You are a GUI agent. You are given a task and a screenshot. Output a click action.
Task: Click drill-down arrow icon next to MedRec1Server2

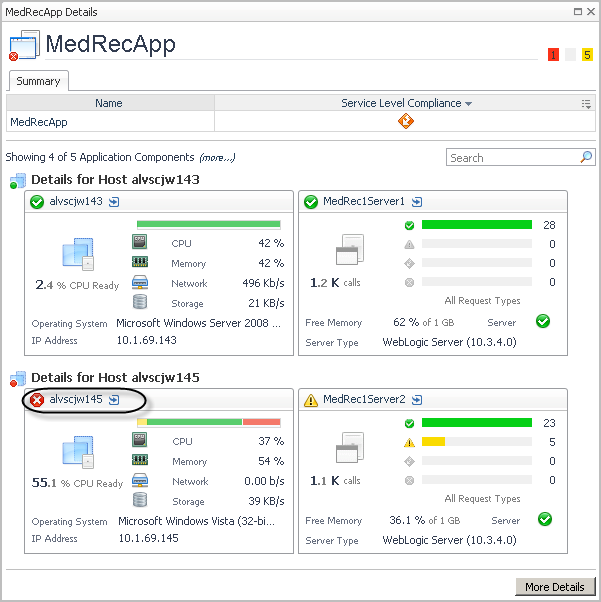417,400
